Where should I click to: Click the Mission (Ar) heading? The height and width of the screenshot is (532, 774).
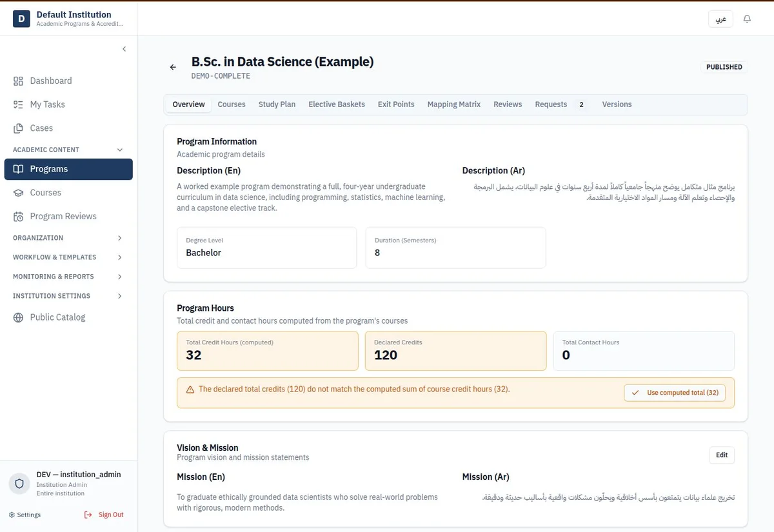[486, 477]
